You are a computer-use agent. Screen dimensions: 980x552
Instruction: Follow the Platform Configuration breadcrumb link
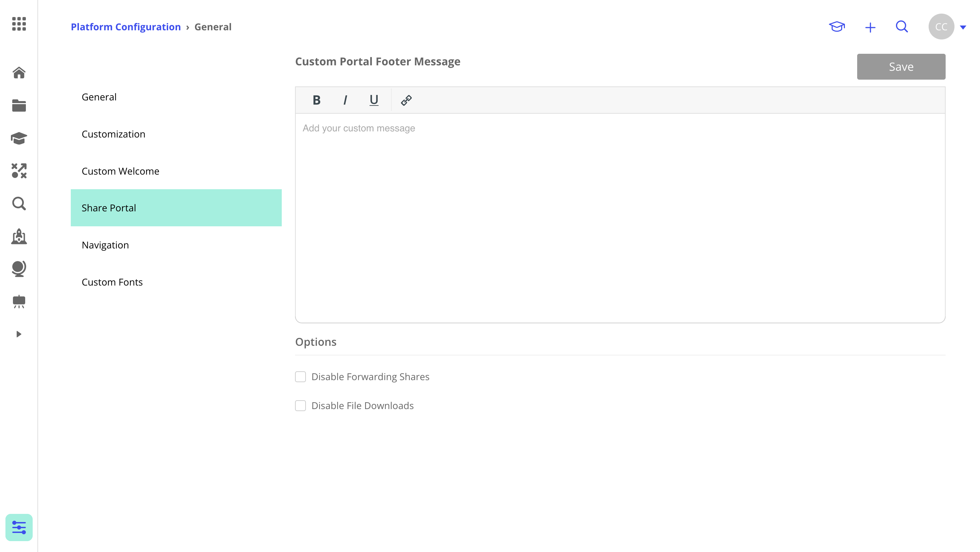126,27
